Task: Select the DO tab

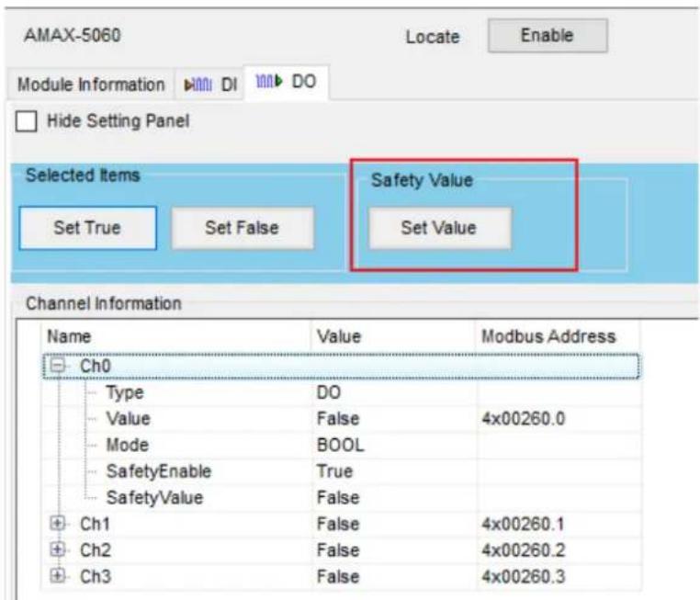Action: 287,82
